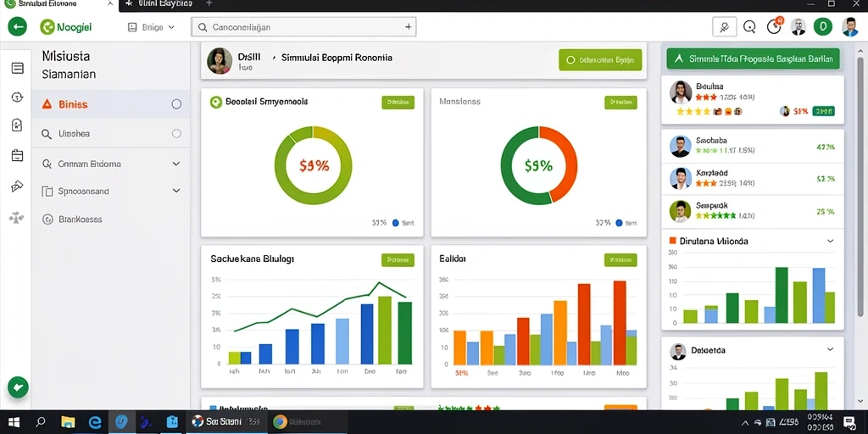
Task: Switch to the second browser tab
Action: pyautogui.click(x=159, y=4)
